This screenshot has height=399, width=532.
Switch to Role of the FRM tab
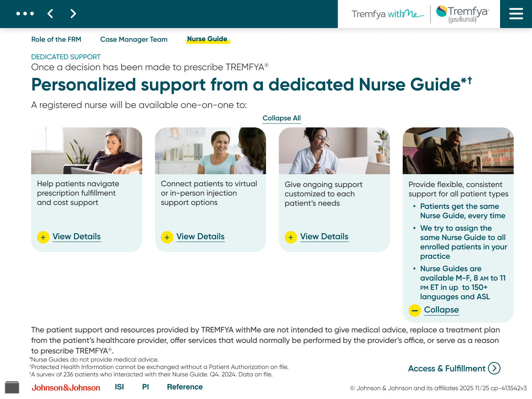coord(56,39)
